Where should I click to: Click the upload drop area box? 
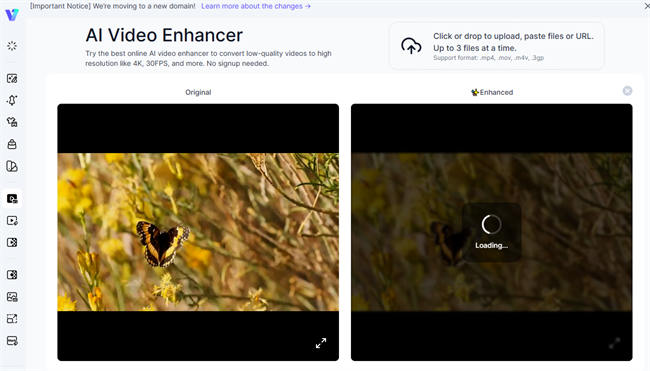[497, 46]
